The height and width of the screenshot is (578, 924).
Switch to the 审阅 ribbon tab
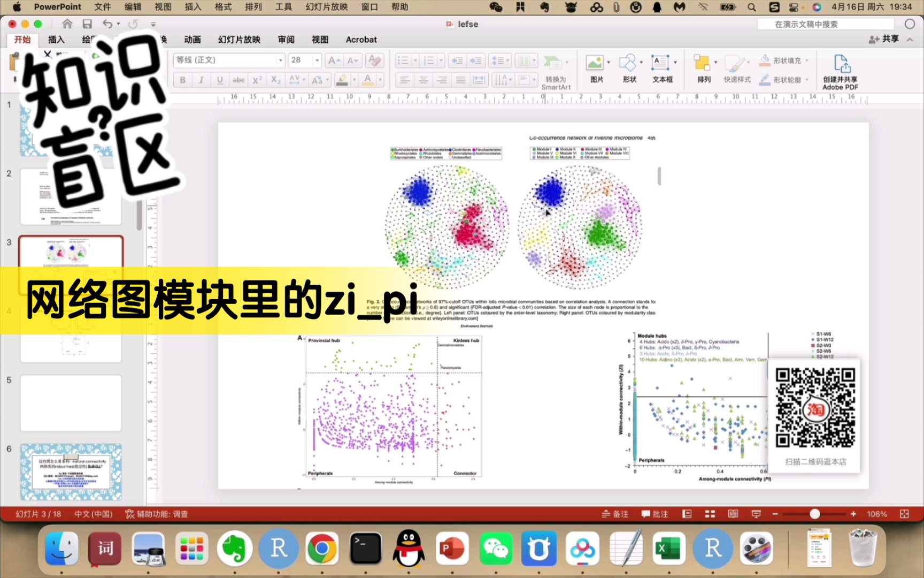(x=286, y=40)
